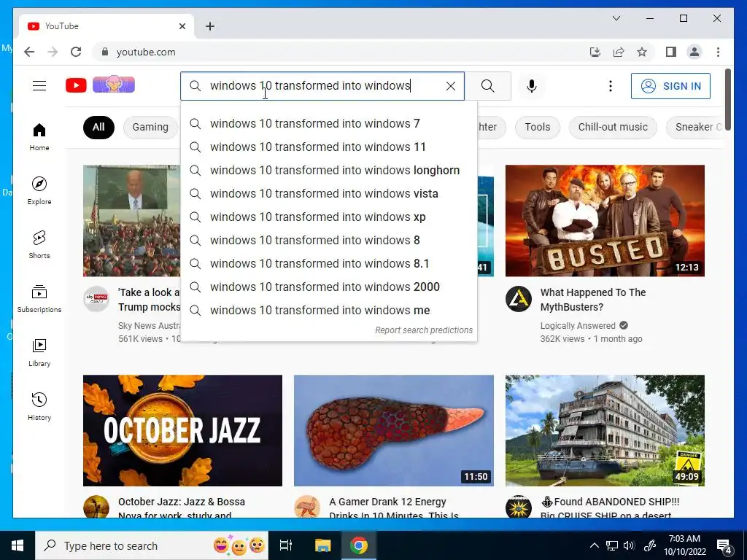Start voice search with the microphone icon
The image size is (747, 560).
[x=532, y=86]
